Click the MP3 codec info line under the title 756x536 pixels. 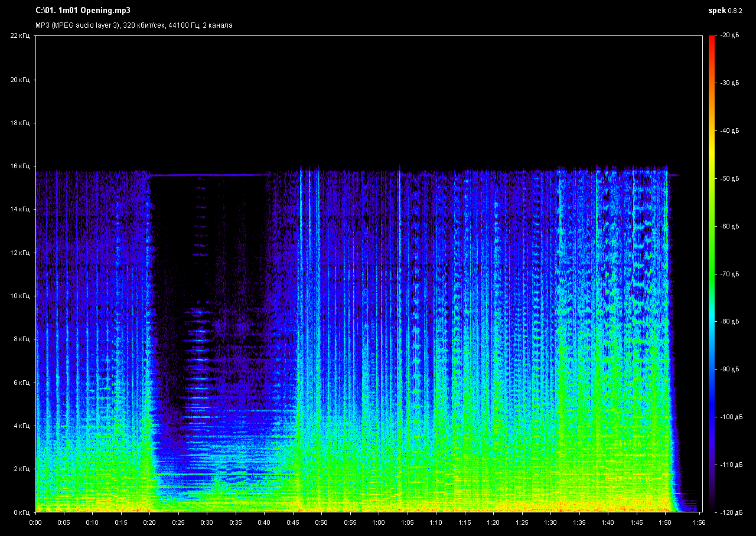[134, 25]
